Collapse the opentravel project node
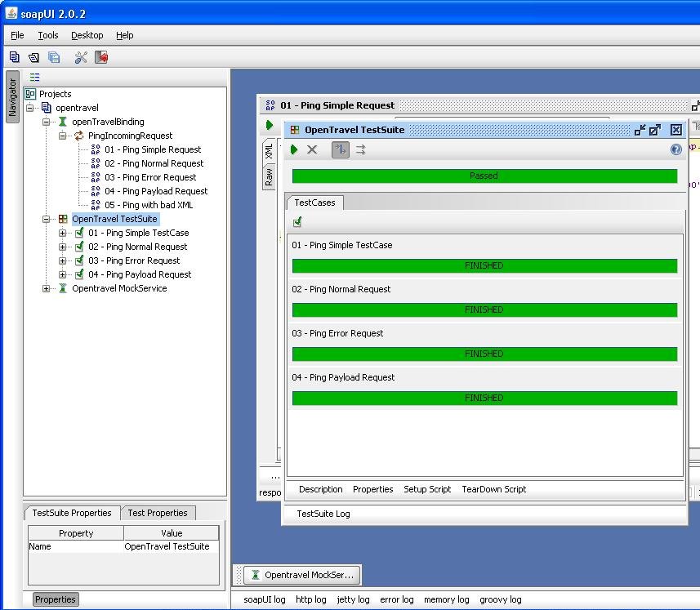Screen dimensions: 700x610 click(x=30, y=108)
